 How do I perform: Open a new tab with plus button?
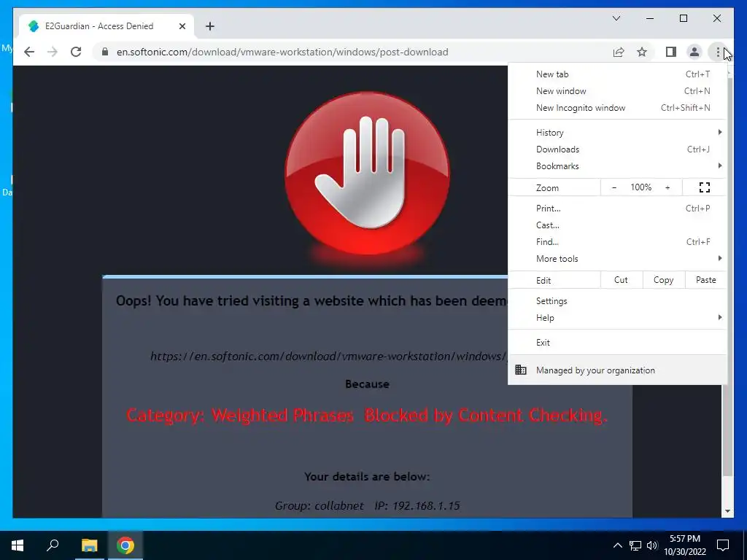209,26
